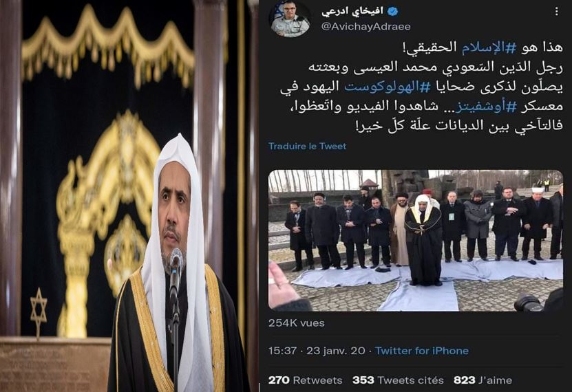Play the embedded prayer video thumbnail
The image size is (572, 392).
pos(416,241)
